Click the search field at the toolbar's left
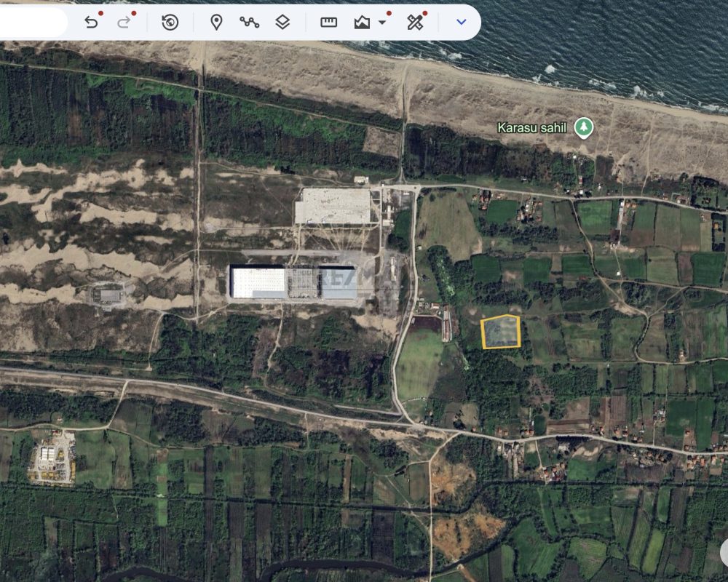The width and height of the screenshot is (728, 582). pos(33,22)
